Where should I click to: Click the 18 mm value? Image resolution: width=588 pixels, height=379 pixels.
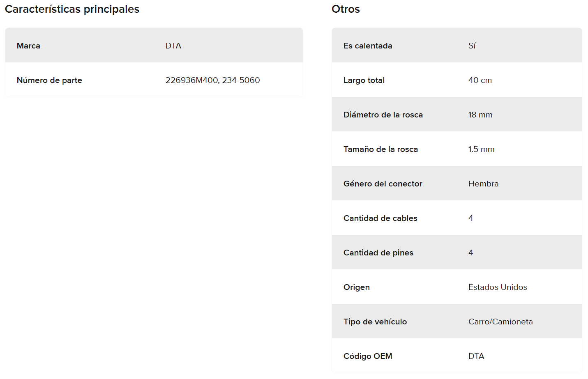pyautogui.click(x=480, y=115)
